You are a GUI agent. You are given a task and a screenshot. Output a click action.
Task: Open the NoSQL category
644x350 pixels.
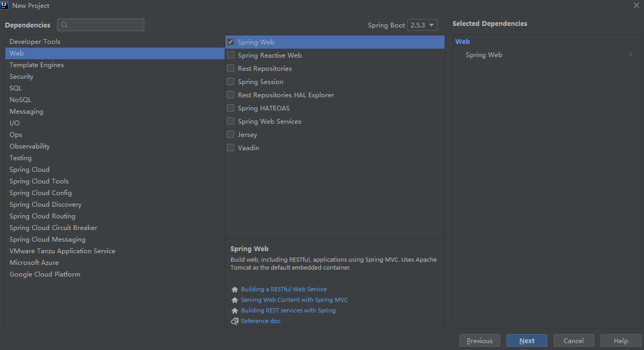(115, 100)
